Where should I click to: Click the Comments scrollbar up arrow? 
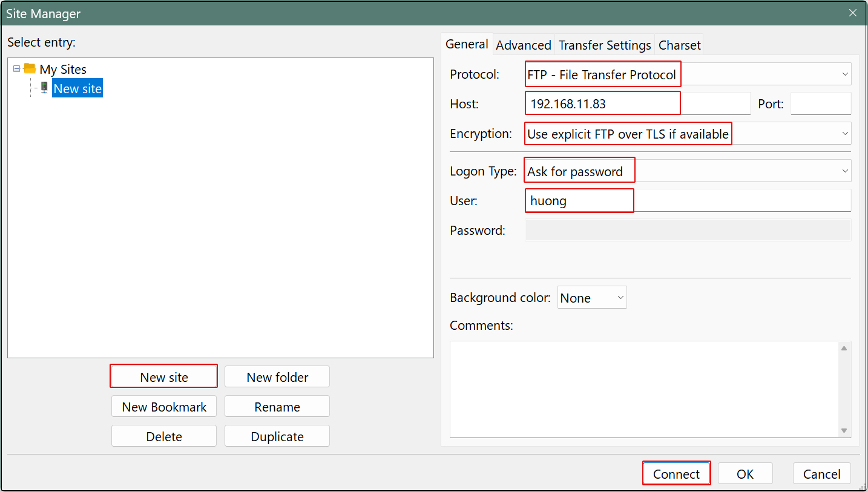(x=844, y=348)
